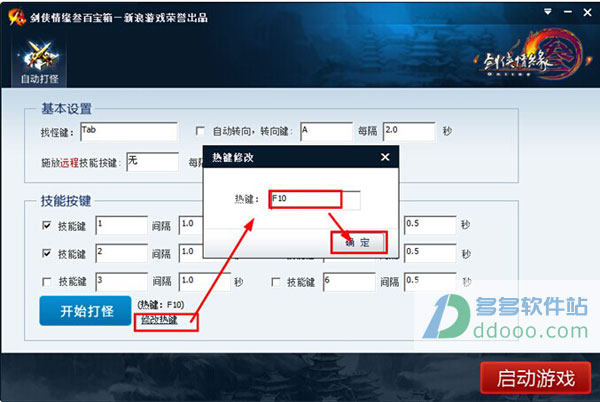
Task: Close the 百宝箱 main window
Action: 587,12
